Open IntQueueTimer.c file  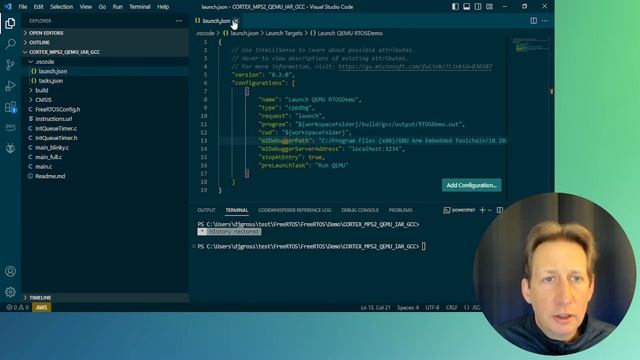[x=105, y=128]
